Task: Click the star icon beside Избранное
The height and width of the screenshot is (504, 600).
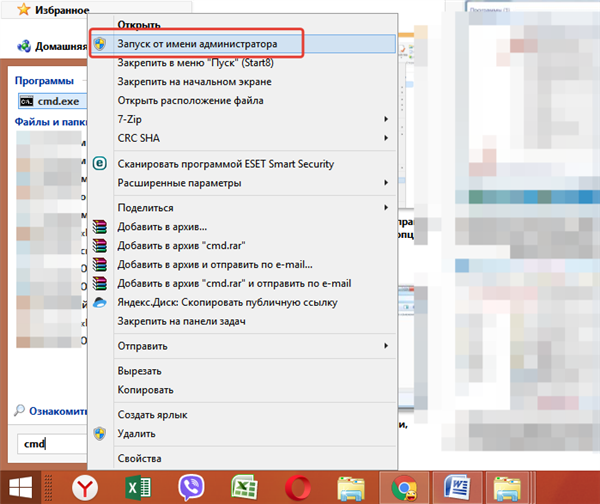Action: click(x=24, y=10)
